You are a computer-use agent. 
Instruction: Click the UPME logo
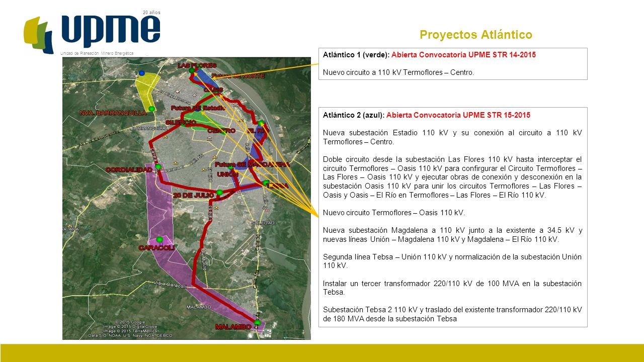tap(92, 33)
